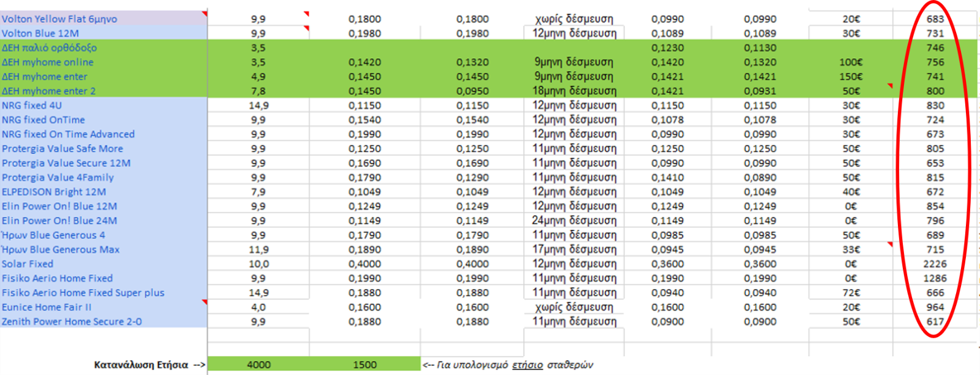Click the 40€ cell in ELPEDISON row

click(x=851, y=192)
